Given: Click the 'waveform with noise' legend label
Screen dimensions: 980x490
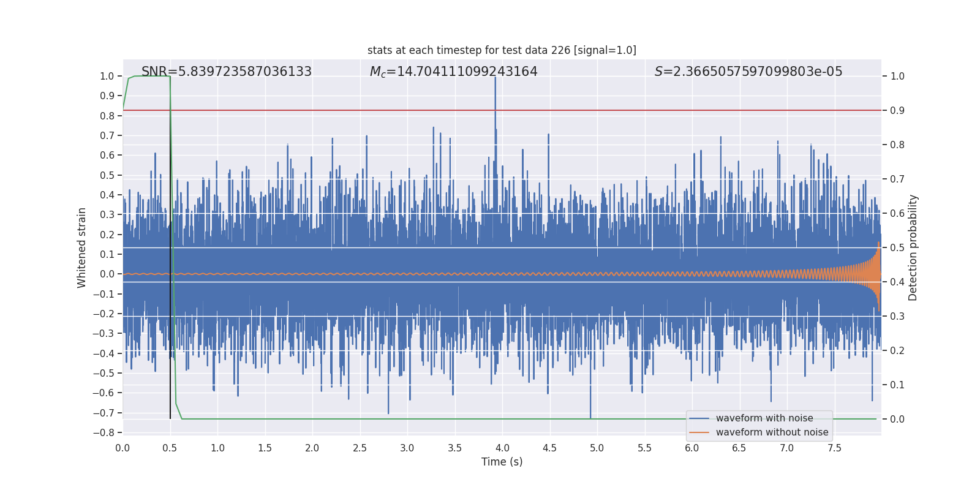Looking at the screenshot, I should click(764, 418).
